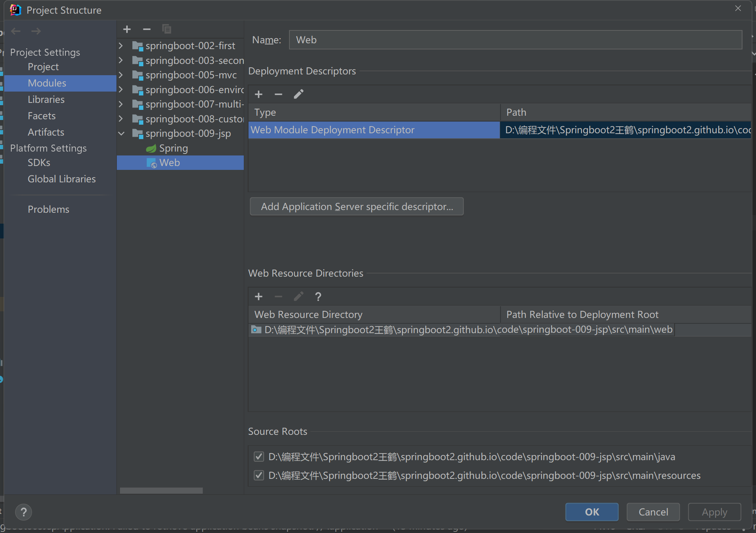756x533 pixels.
Task: Click the copy module icon
Action: pos(167,29)
